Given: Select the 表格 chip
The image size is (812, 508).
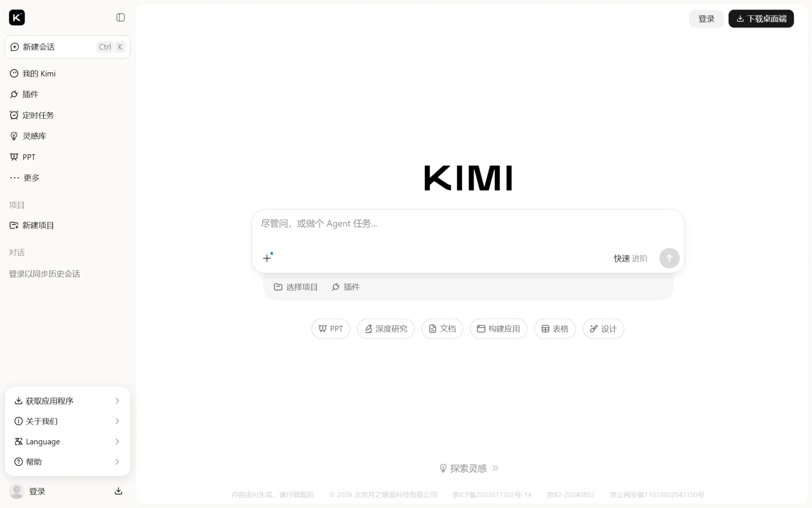Looking at the screenshot, I should point(555,329).
